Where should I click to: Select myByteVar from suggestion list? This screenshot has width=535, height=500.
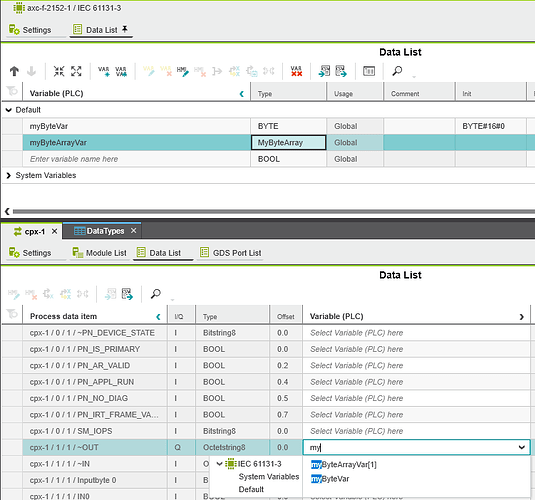[330, 479]
